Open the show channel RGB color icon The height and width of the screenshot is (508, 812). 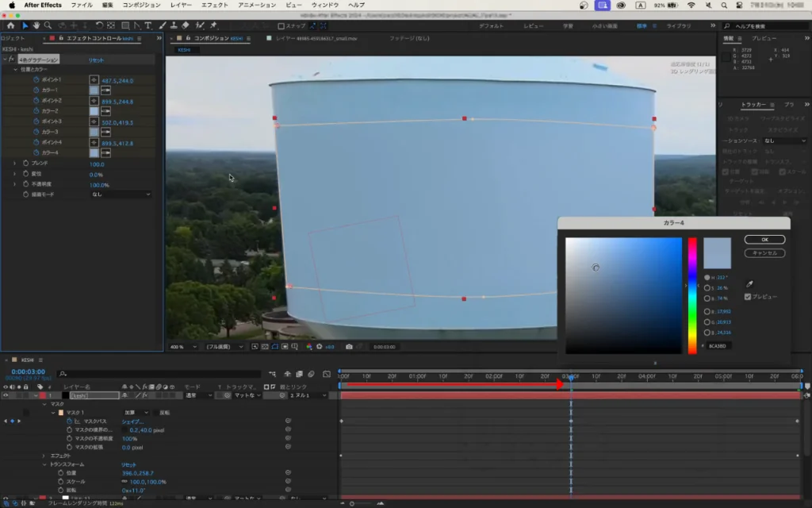point(309,347)
